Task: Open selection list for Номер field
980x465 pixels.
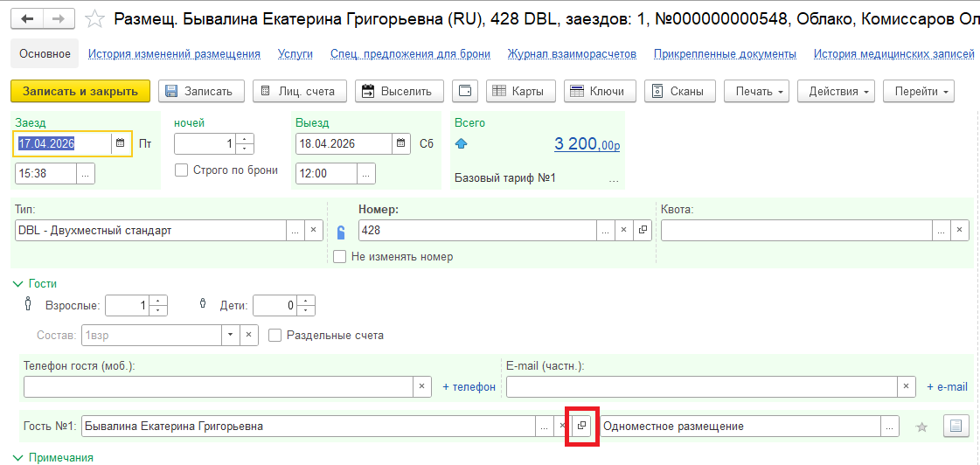Action: (x=605, y=230)
